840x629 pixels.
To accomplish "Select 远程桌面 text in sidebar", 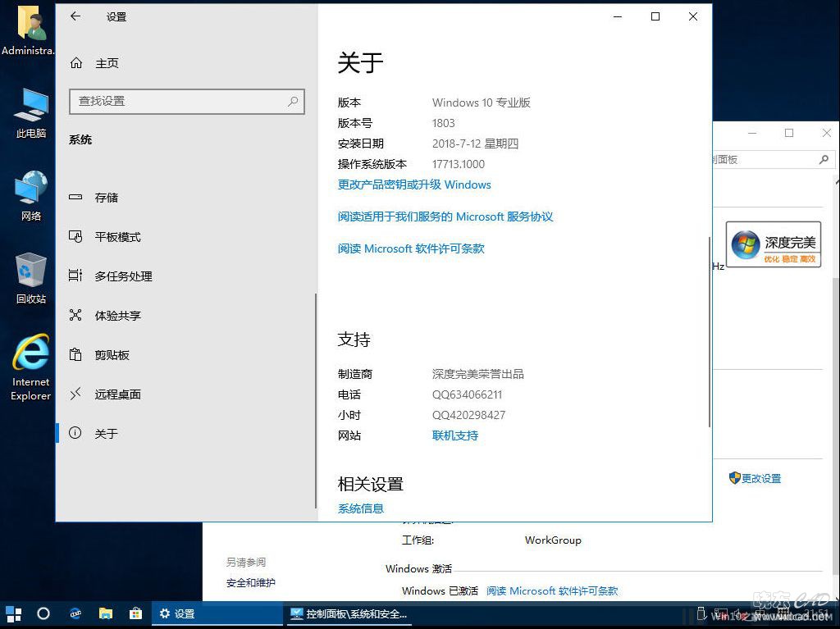I will point(117,394).
